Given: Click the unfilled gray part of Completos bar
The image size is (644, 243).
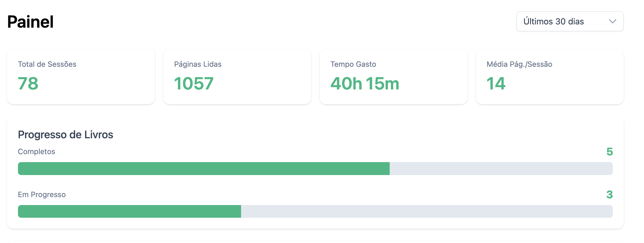Looking at the screenshot, I should (501, 169).
